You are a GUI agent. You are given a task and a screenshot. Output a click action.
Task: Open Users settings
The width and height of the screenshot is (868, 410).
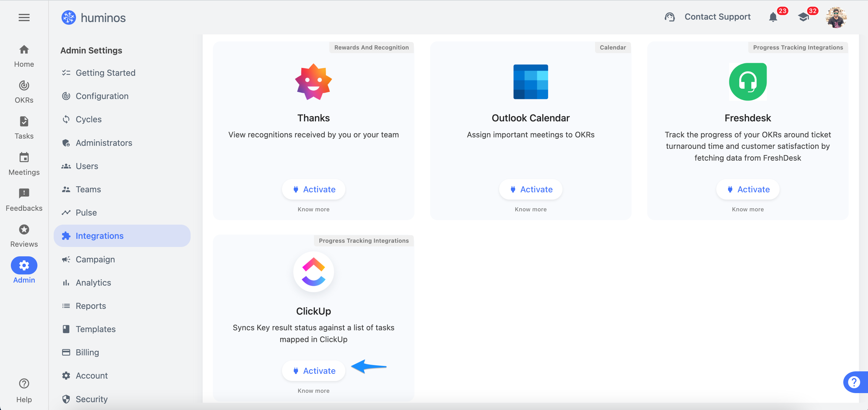122,166
